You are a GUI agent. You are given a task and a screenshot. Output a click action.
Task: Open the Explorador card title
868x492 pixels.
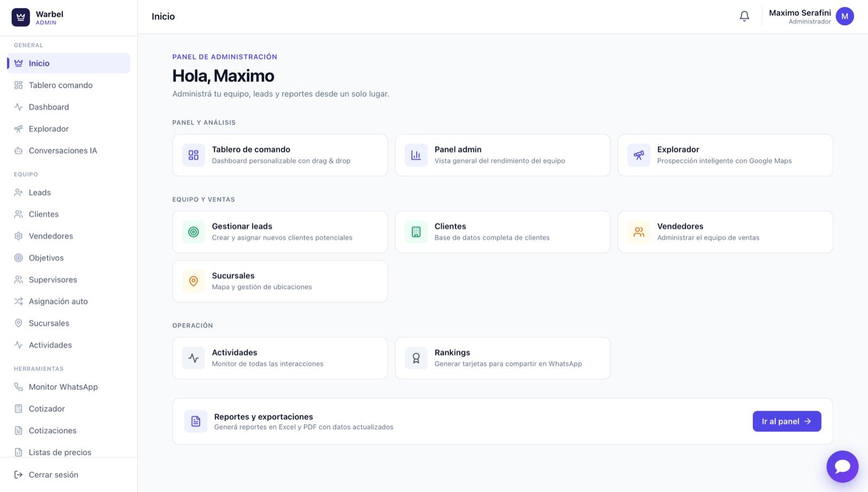click(678, 149)
